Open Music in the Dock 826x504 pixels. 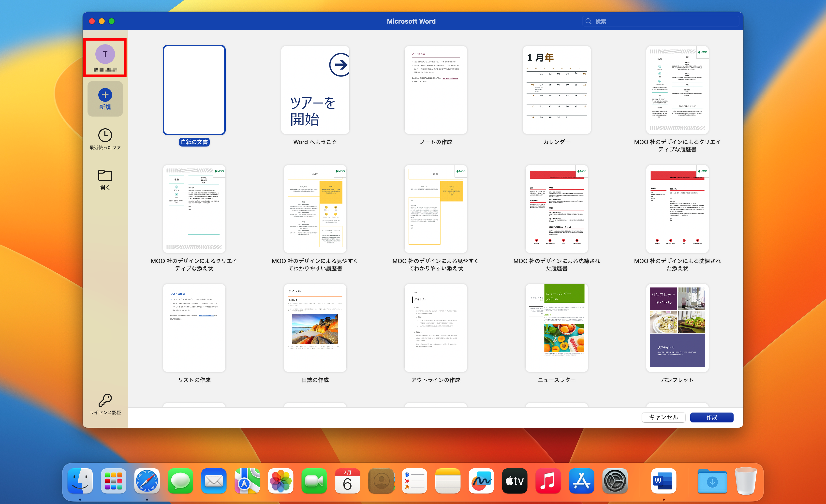tap(548, 481)
